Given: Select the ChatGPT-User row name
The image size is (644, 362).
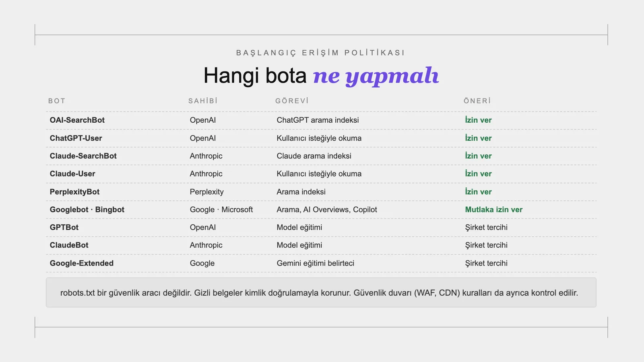Looking at the screenshot, I should [76, 138].
